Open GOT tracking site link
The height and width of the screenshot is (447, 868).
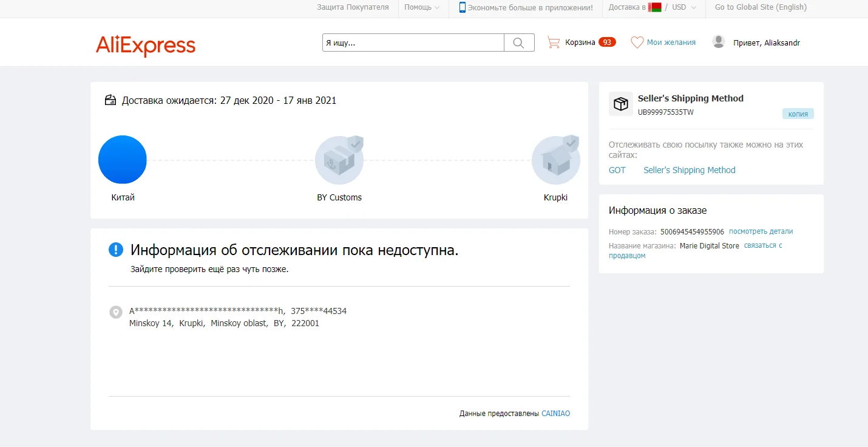point(617,170)
